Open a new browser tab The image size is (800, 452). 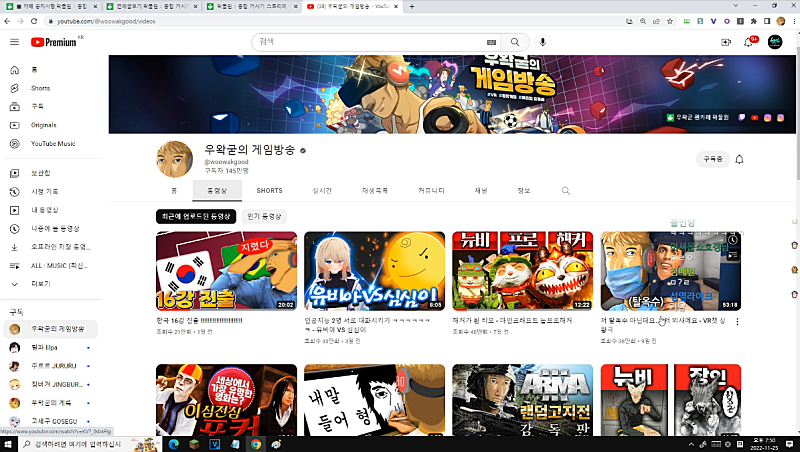coord(412,7)
